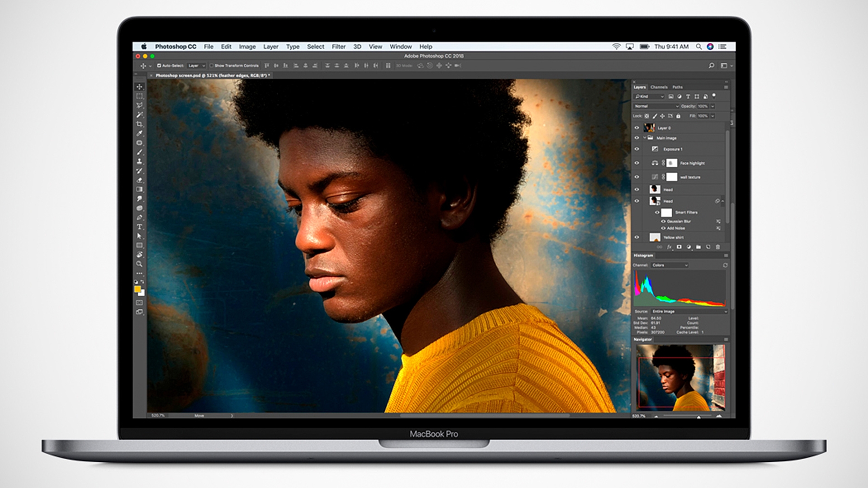Toggle visibility of Yellow shirt layer
Screen dimensions: 868x488
(x=637, y=237)
